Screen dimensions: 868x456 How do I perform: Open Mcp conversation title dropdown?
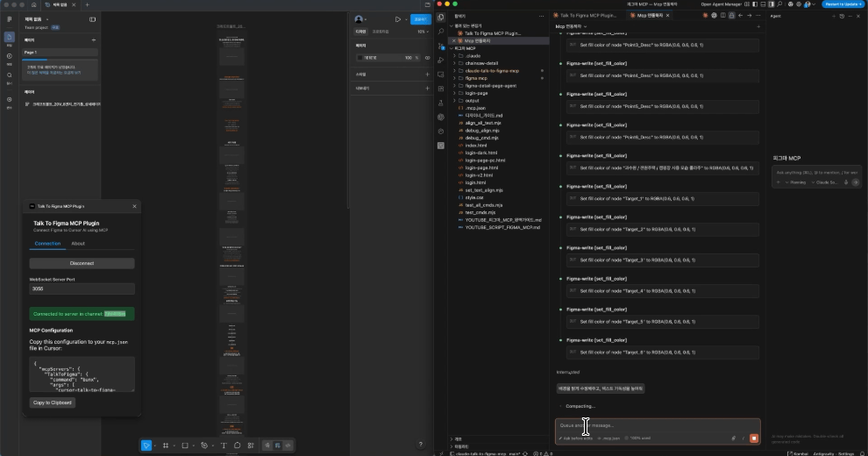[x=571, y=26]
